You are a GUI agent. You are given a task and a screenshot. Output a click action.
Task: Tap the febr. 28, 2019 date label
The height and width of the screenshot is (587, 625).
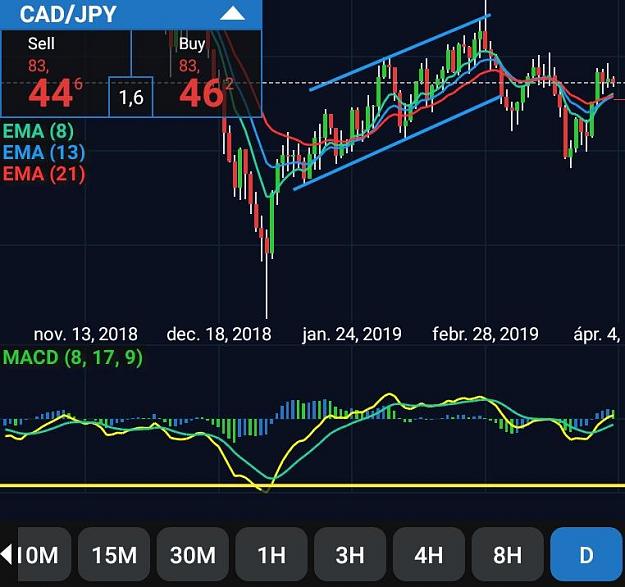pos(485,334)
